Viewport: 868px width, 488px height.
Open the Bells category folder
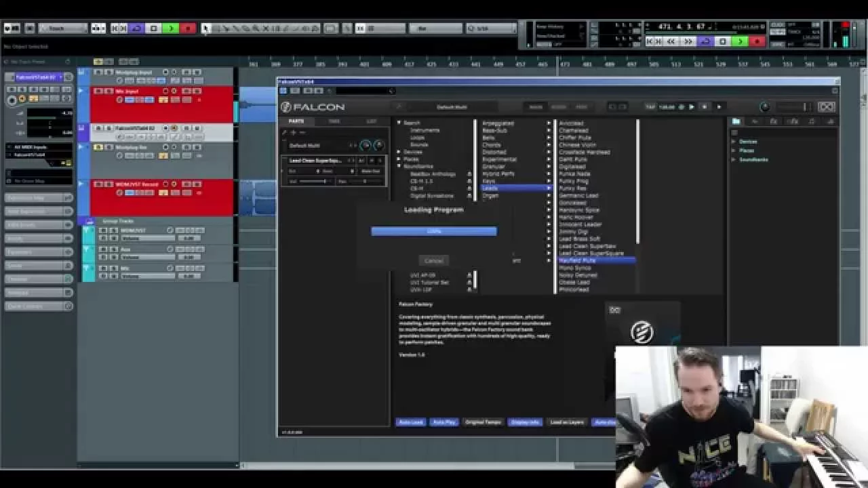488,138
